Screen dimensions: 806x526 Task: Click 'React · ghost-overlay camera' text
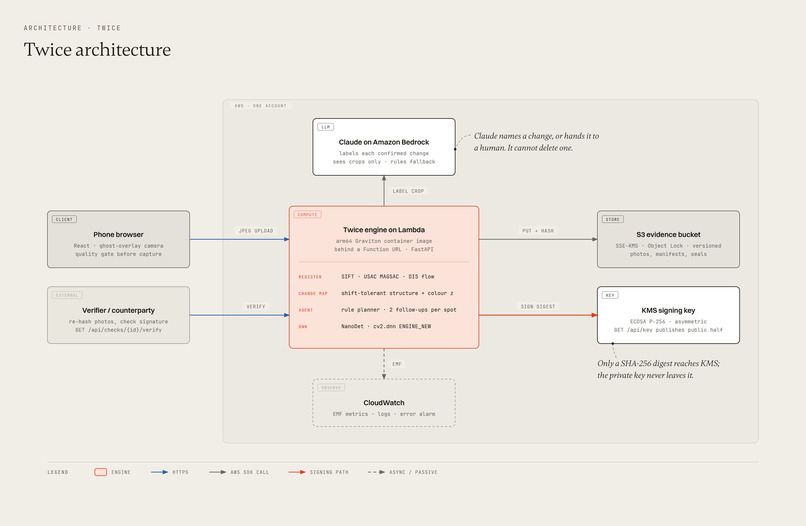[x=118, y=246]
